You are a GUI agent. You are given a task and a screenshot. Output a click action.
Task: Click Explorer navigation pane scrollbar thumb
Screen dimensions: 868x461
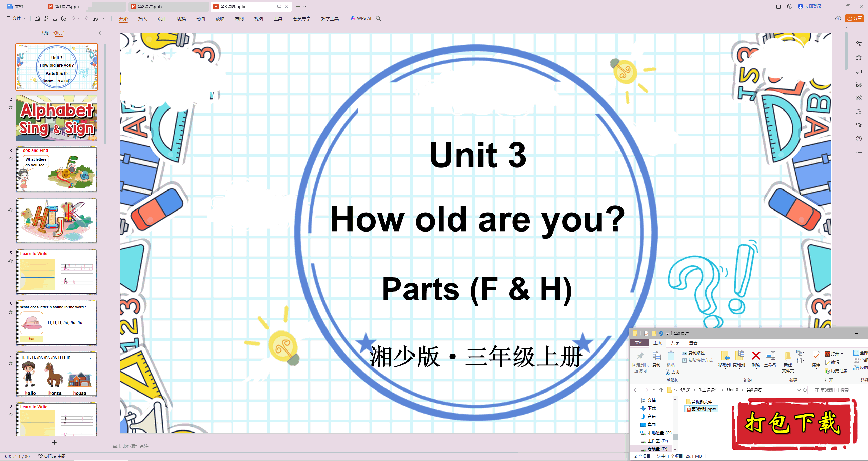(675, 437)
